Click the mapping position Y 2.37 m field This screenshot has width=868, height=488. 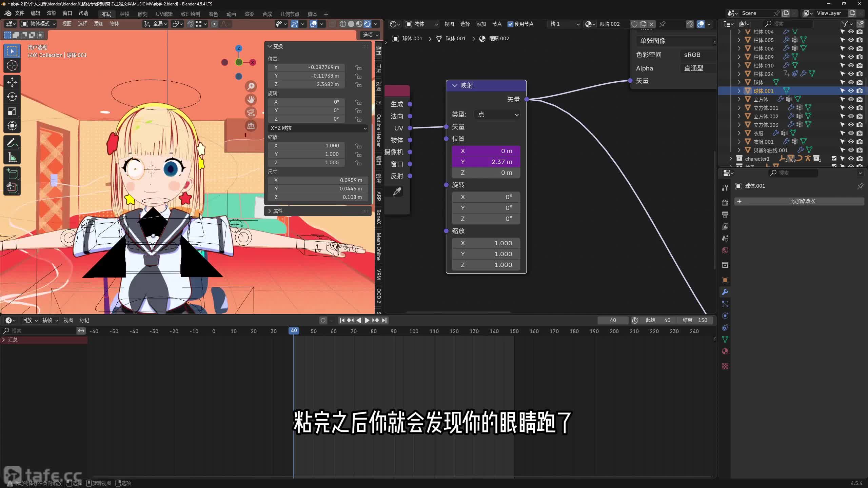click(486, 162)
